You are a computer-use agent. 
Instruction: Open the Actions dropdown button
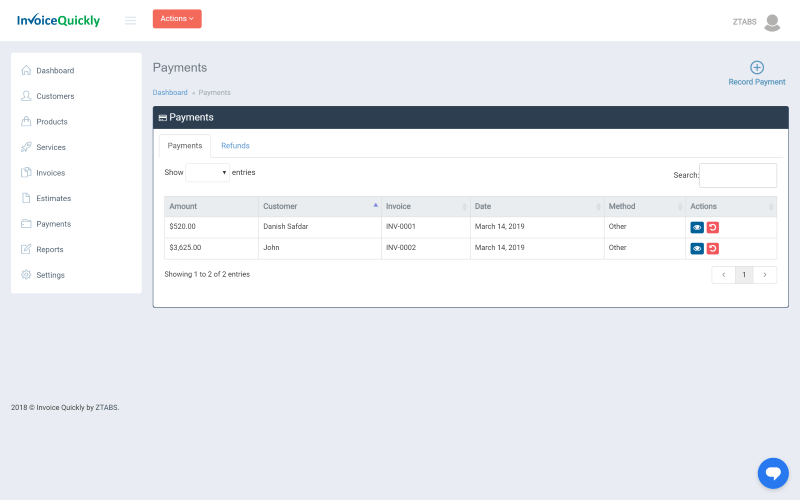[x=177, y=19]
